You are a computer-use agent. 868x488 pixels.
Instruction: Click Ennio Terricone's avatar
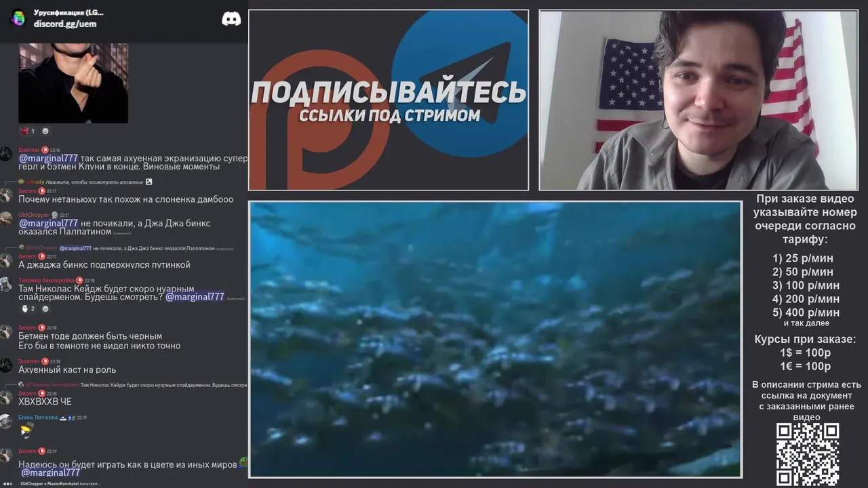coord(6,422)
